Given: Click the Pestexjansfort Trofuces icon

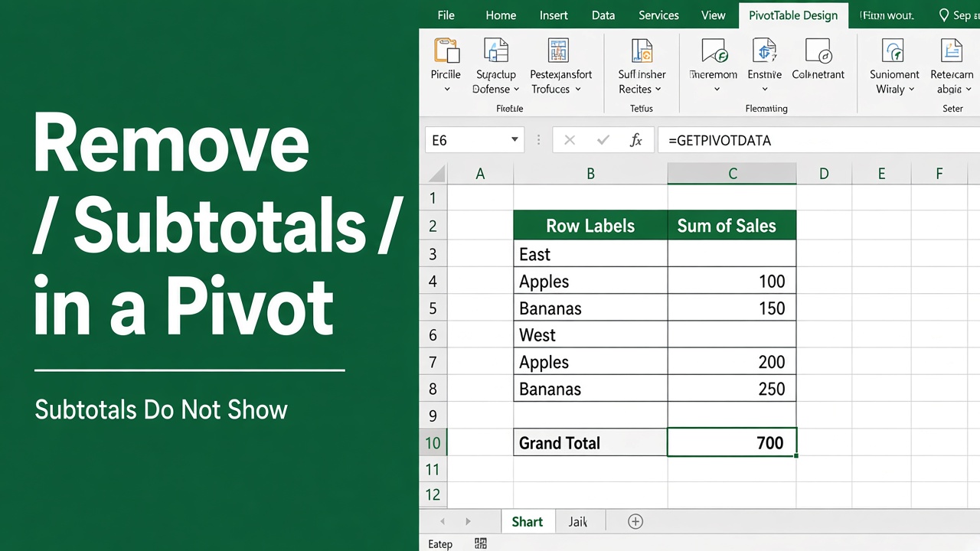Looking at the screenshot, I should click(559, 51).
